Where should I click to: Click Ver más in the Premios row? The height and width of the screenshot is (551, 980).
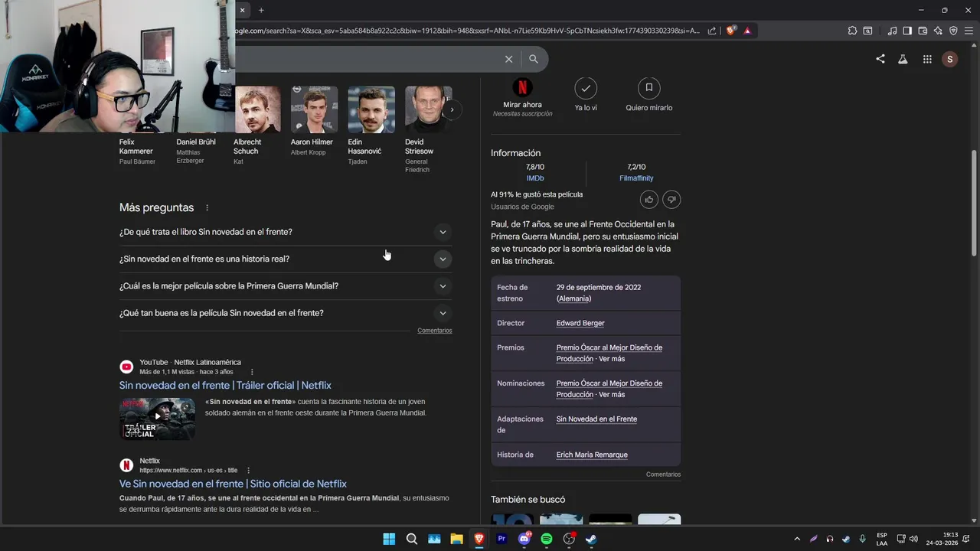click(x=612, y=359)
